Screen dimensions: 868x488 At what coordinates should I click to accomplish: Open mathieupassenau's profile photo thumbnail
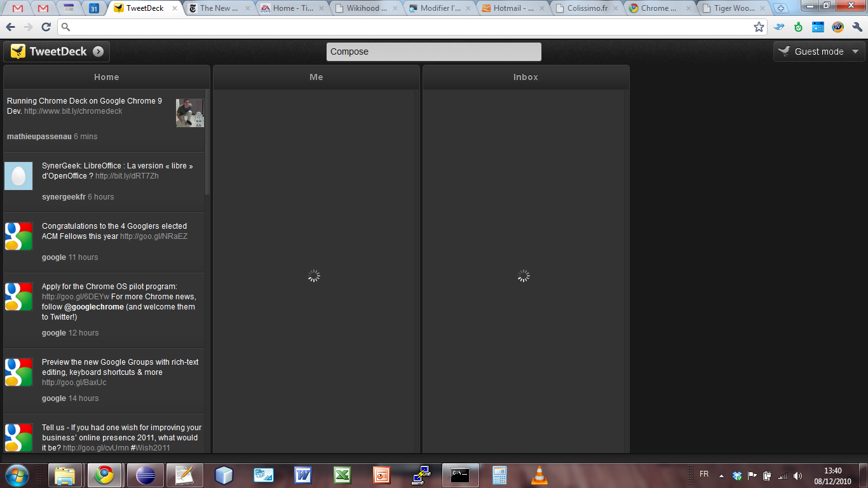(189, 113)
